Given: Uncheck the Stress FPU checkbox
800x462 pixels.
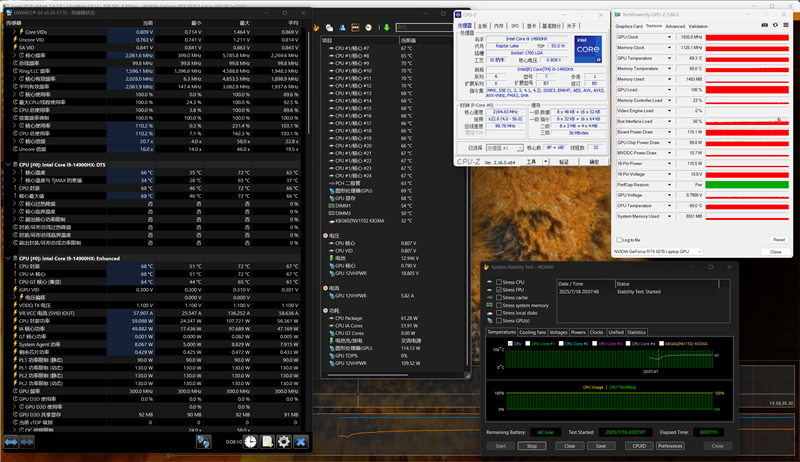Looking at the screenshot, I should coord(499,290).
